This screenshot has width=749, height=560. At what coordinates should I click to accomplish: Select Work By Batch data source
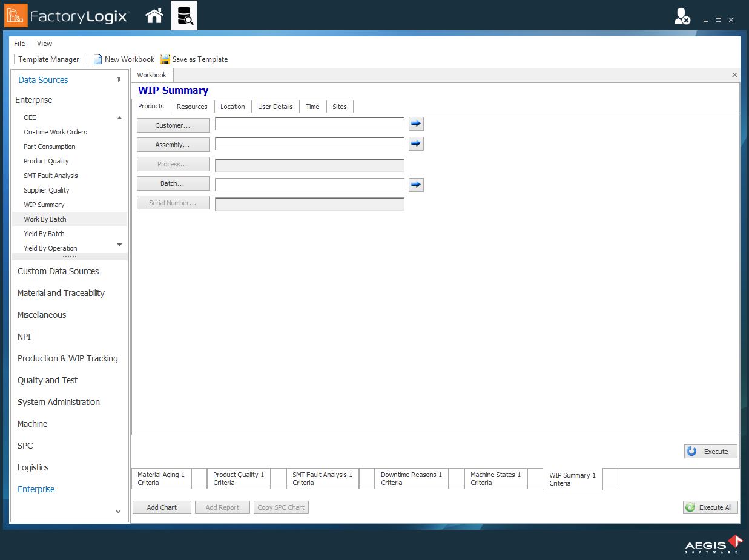pos(45,219)
